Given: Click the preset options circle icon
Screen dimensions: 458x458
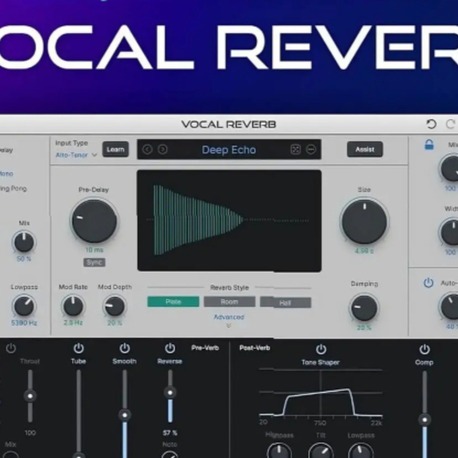Looking at the screenshot, I should pyautogui.click(x=311, y=150).
